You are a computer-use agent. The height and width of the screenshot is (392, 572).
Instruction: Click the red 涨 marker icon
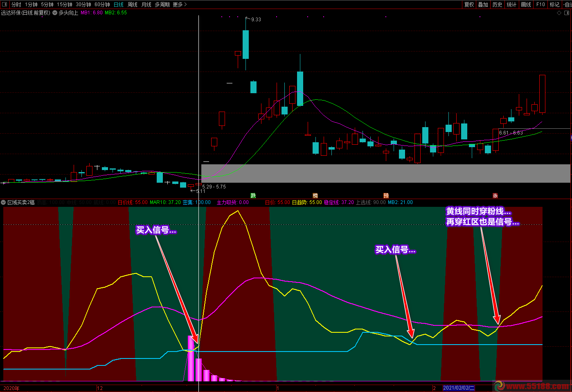(495, 195)
